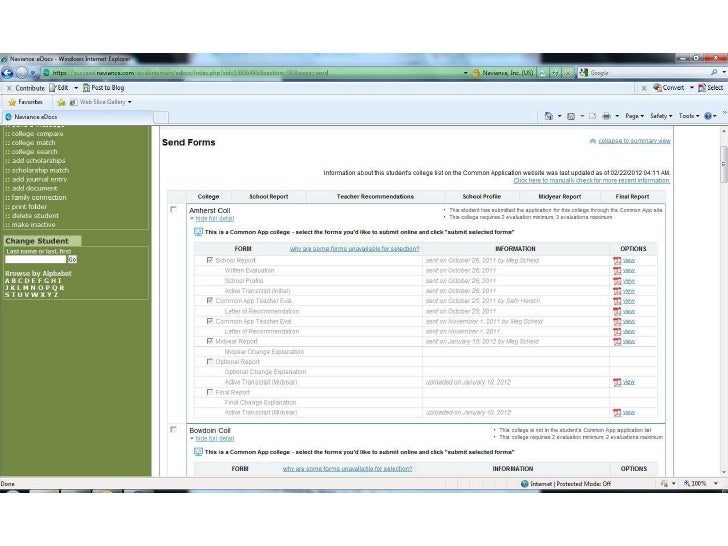The height and width of the screenshot is (546, 728).
Task: Click Amherst why are some forms unavailable link
Action: click(x=355, y=249)
